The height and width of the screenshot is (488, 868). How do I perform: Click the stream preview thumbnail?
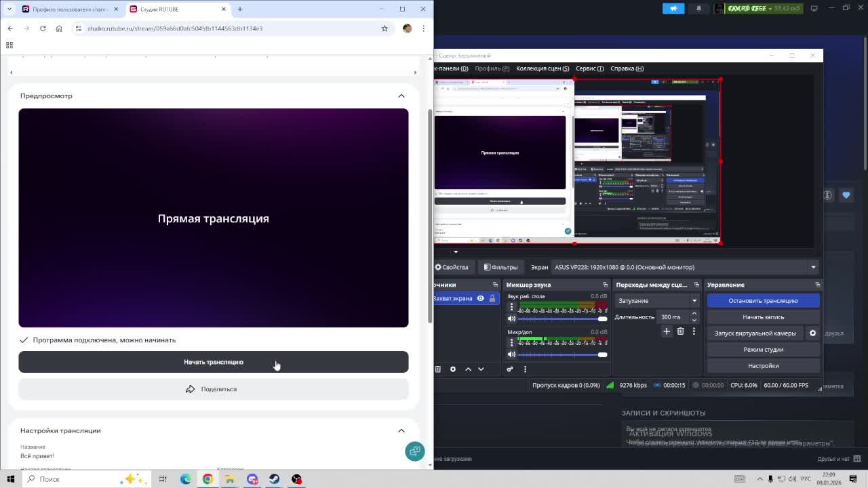(x=214, y=218)
